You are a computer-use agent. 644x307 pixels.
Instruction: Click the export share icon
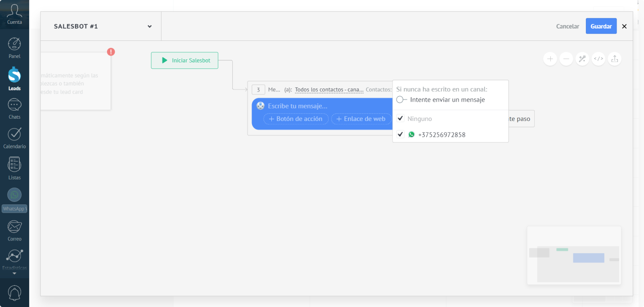615,59
